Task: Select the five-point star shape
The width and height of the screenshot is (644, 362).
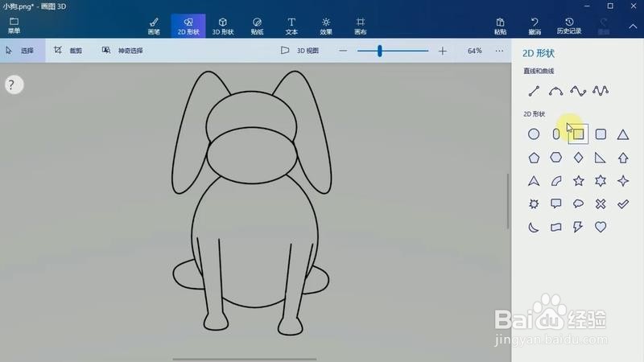Action: point(578,180)
